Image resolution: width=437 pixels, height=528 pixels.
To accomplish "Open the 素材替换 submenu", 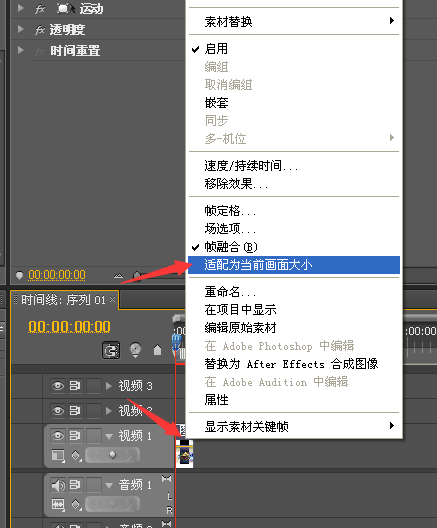I will pos(294,22).
